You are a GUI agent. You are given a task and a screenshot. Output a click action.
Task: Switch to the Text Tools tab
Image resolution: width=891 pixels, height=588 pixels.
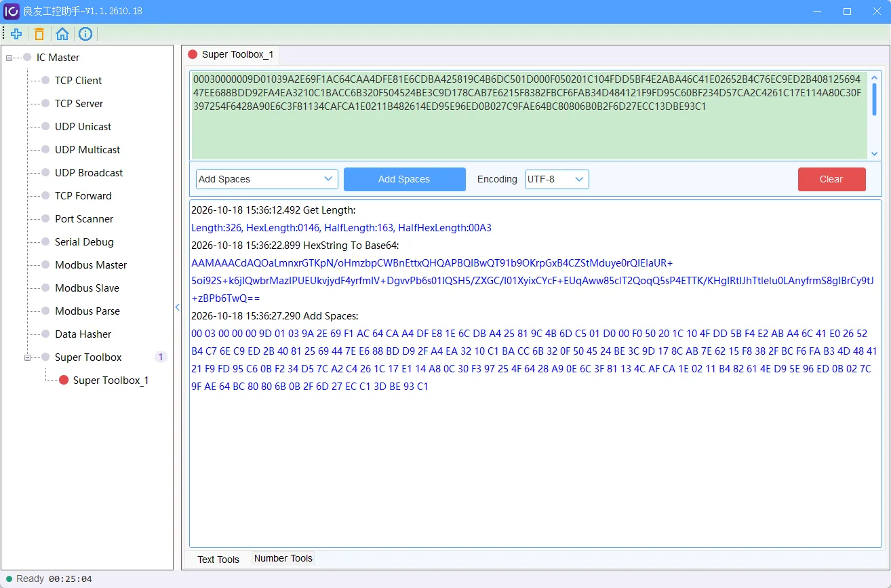[218, 560]
